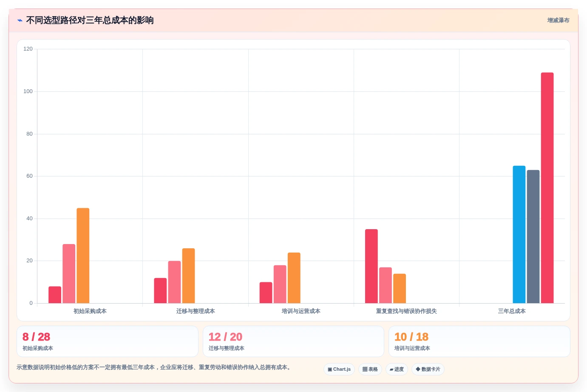Click the red bar in 初始采购成本 group

pyautogui.click(x=55, y=295)
